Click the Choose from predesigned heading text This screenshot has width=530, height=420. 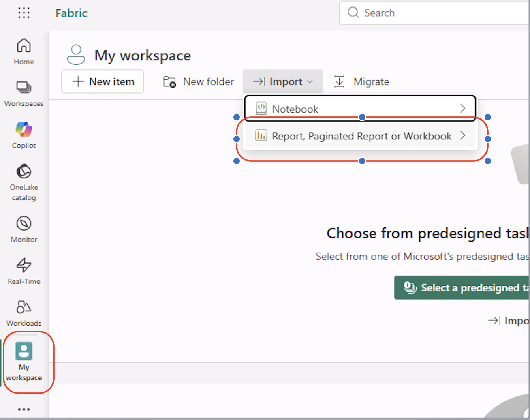(x=427, y=234)
